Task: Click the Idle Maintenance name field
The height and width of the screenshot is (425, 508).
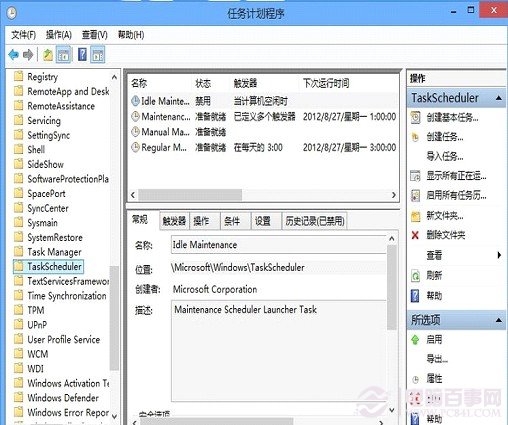Action: point(279,245)
